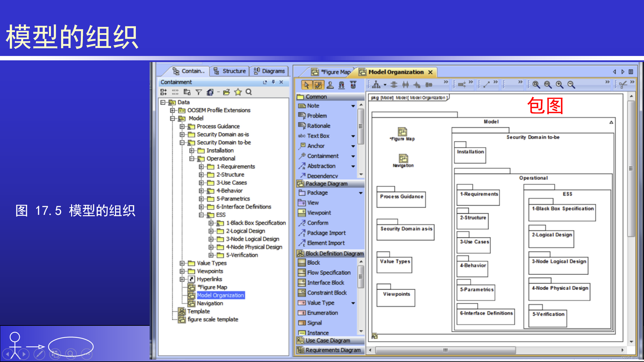Screen dimensions: 644x362
Task: Click the Zoom In magnifier icon on diagram toolbar
Action: [559, 84]
